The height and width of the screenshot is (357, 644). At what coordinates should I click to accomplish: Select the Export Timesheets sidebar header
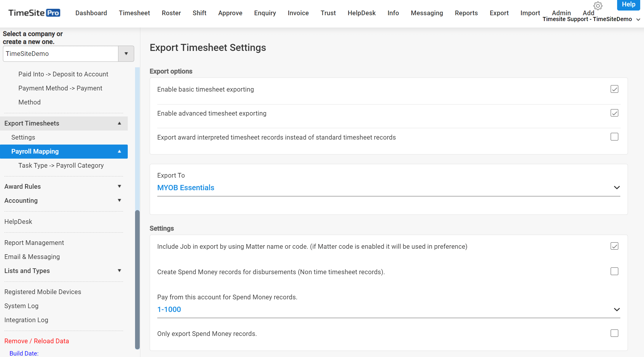[x=64, y=123]
